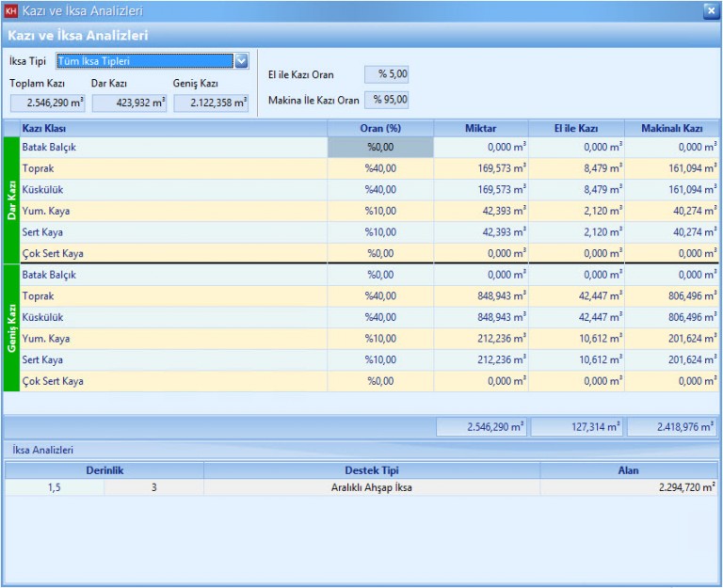Image resolution: width=723 pixels, height=588 pixels.
Task: Click the Miktar column header
Action: pyautogui.click(x=480, y=128)
